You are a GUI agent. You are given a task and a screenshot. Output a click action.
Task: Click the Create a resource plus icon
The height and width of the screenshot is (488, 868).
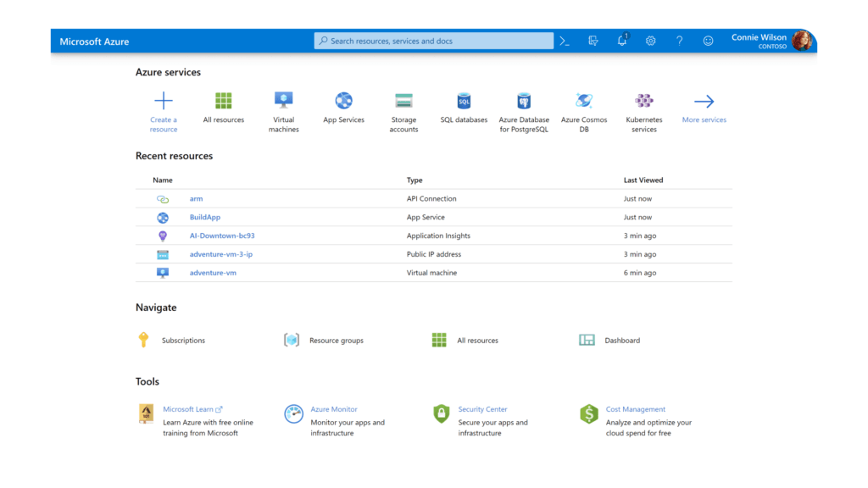coord(164,101)
